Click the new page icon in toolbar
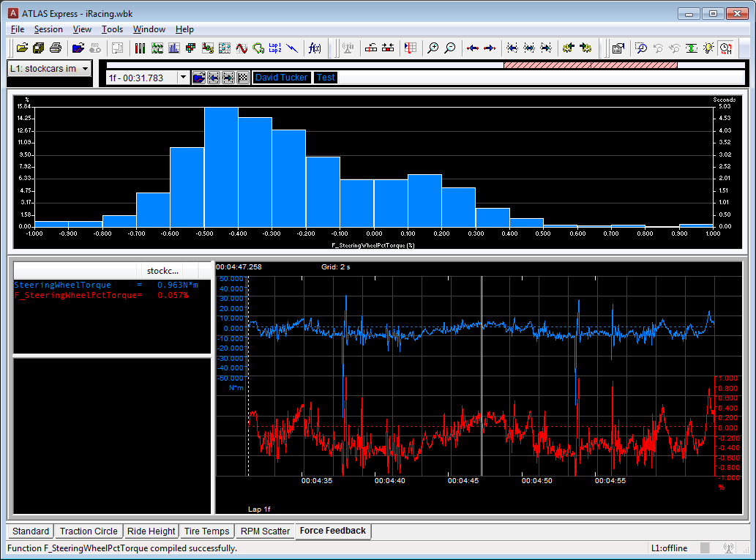Screen dimensions: 756x560 (x=117, y=48)
